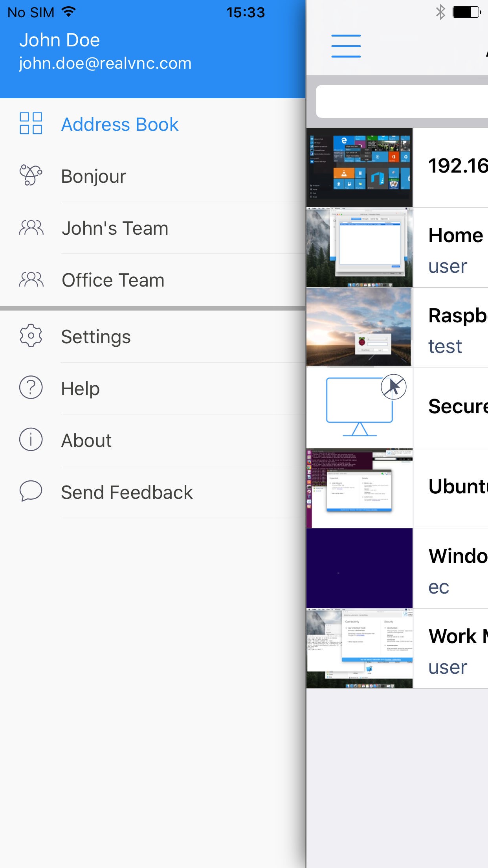Tap the john.doe@realvnc.com account email
The width and height of the screenshot is (488, 868).
105,63
